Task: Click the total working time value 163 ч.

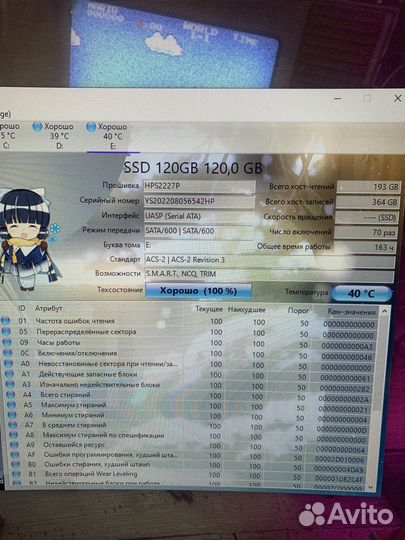Action: point(365,247)
